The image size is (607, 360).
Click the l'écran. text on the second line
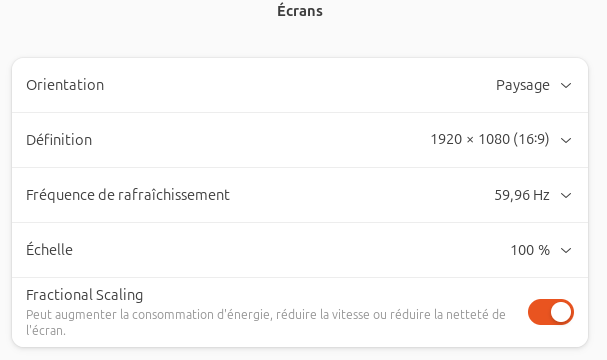tap(46, 331)
